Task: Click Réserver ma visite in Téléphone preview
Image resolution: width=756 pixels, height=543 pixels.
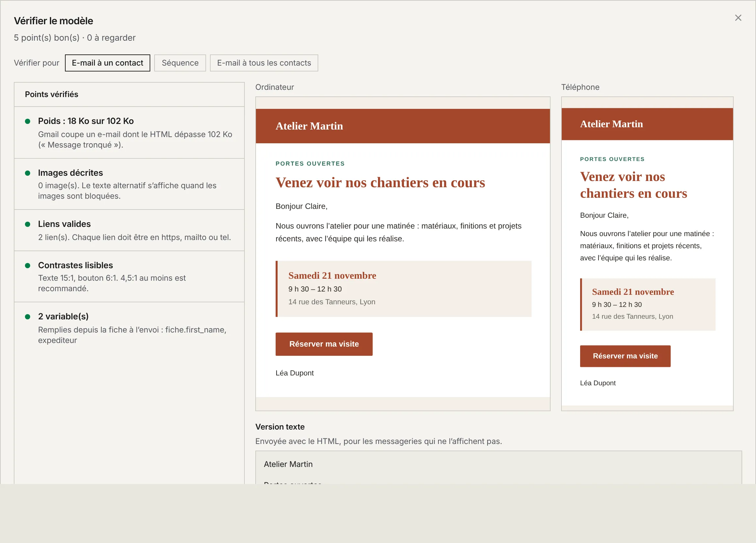Action: [x=625, y=356]
